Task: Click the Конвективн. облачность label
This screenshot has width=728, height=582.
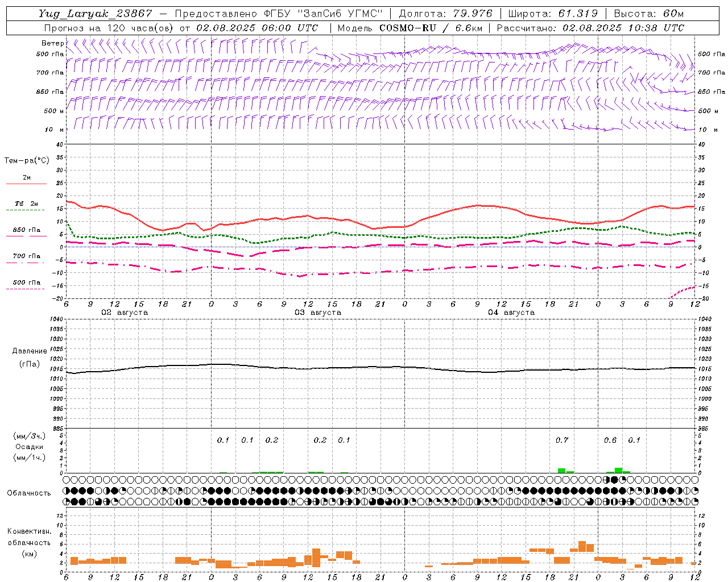Action: point(30,537)
